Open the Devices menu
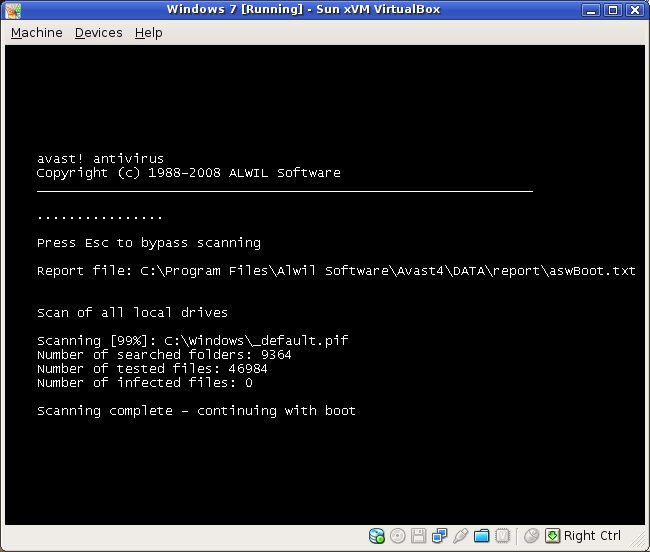Image resolution: width=650 pixels, height=552 pixels. pos(98,33)
